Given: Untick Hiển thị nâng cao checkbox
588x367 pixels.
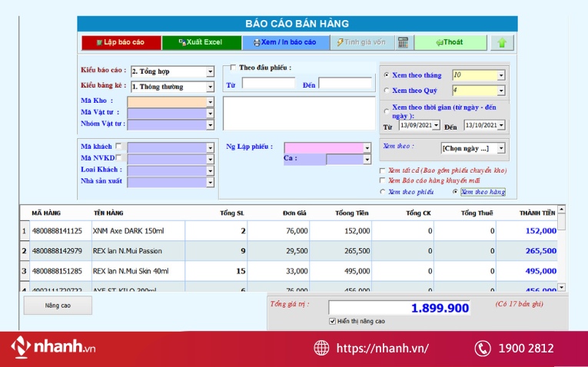Looking at the screenshot, I should click(x=332, y=321).
